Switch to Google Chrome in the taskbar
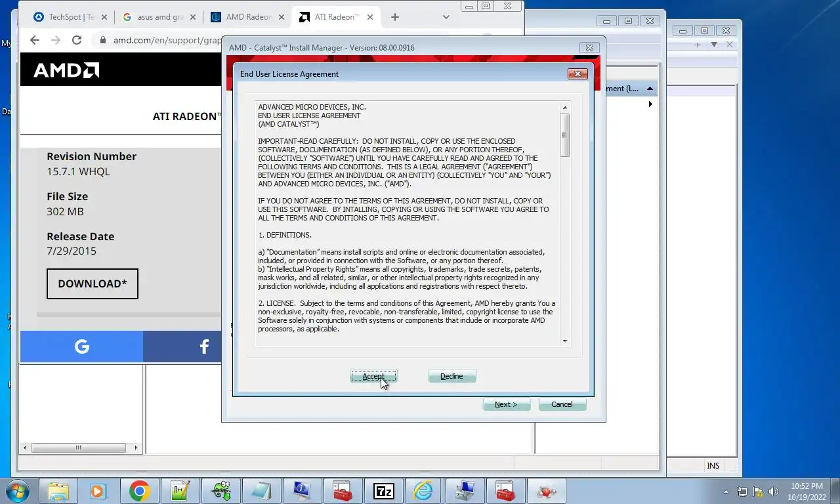Image resolution: width=840 pixels, height=504 pixels. (x=139, y=491)
